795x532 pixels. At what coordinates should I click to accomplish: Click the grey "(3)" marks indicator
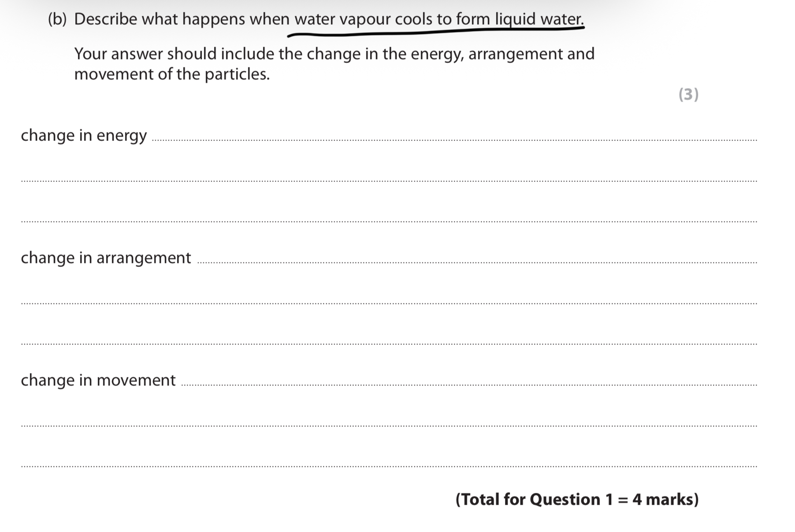tap(688, 94)
